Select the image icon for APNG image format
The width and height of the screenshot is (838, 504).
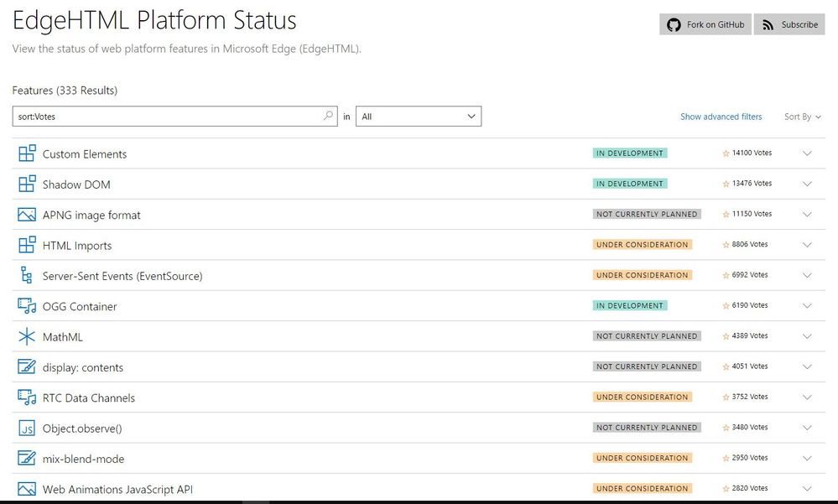(27, 215)
